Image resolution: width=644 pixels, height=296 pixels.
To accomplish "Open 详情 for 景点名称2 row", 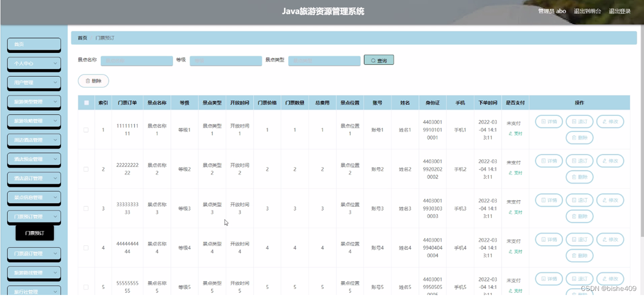I will [549, 161].
